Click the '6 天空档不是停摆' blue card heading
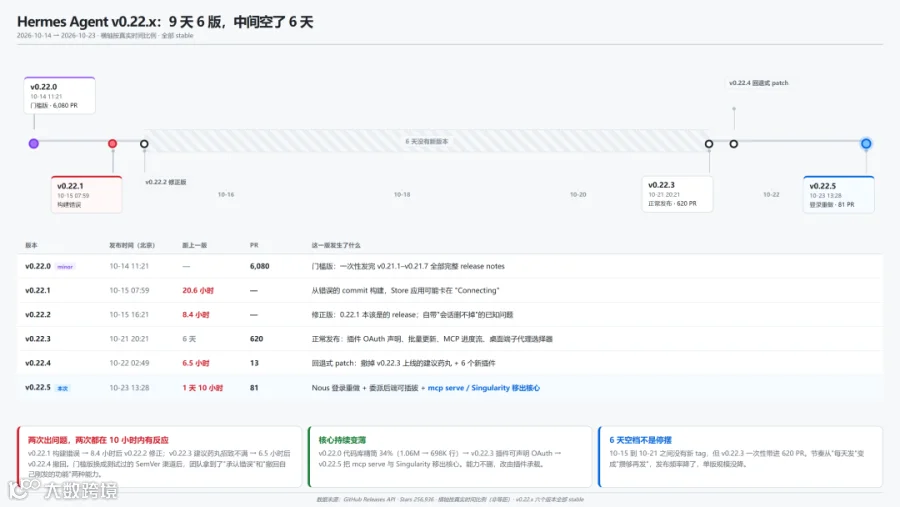900x507 pixels. [641, 440]
